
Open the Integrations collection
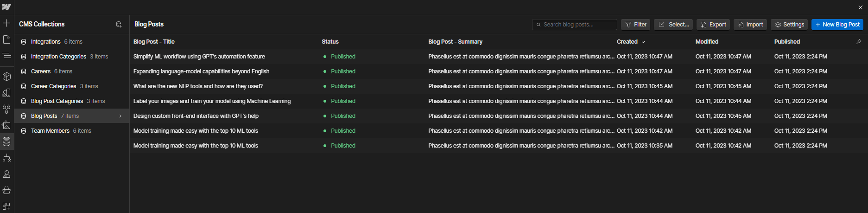[x=72, y=42]
